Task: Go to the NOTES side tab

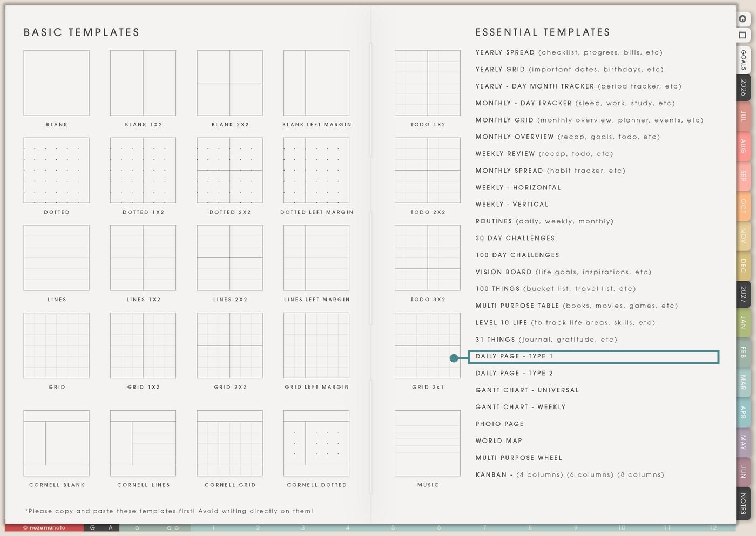Action: click(x=743, y=504)
